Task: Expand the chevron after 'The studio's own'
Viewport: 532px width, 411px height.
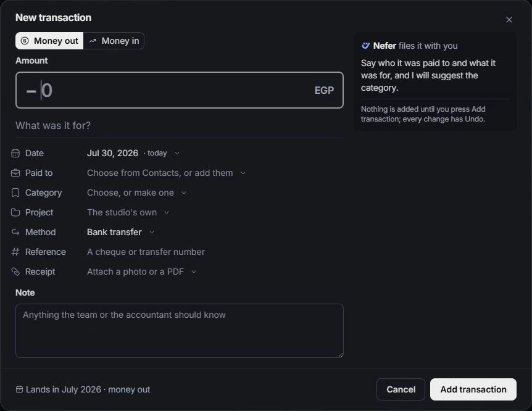Action: (167, 212)
